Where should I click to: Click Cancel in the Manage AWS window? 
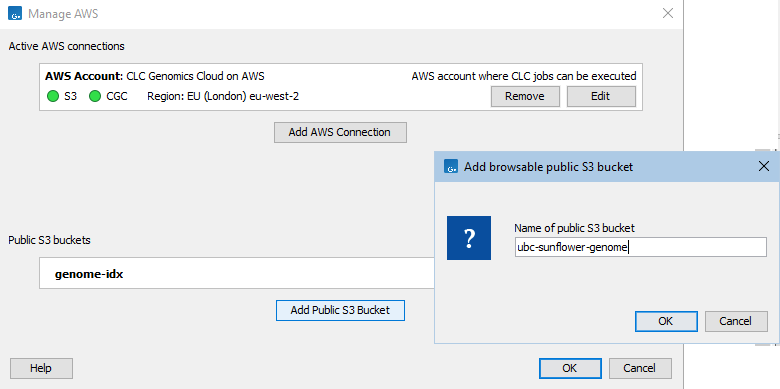click(x=640, y=369)
